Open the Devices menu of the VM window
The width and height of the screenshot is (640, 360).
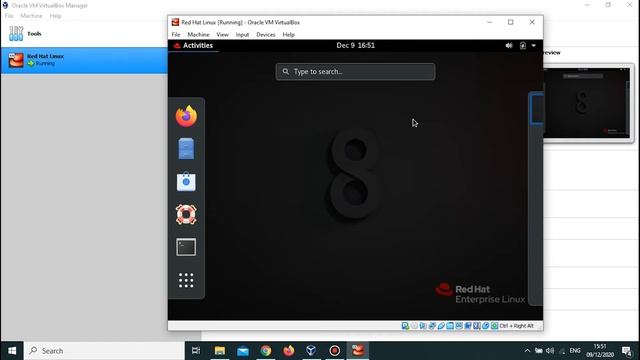point(266,35)
